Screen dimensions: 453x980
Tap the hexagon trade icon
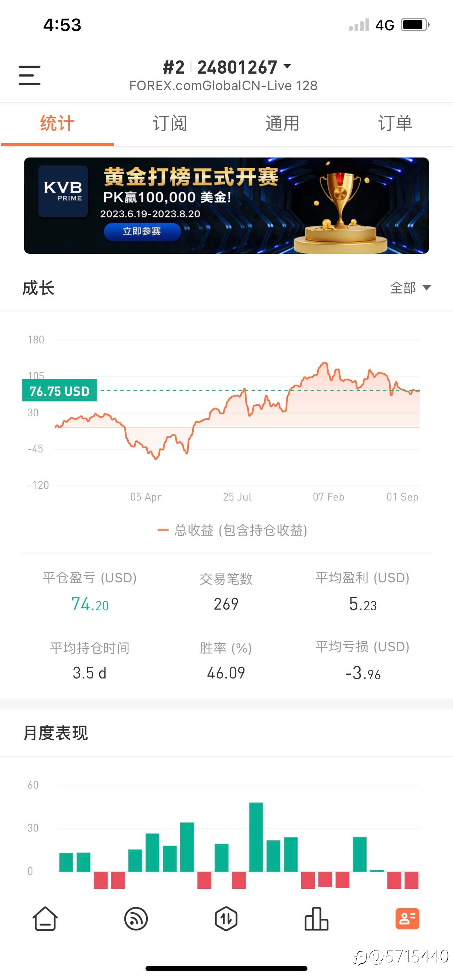tap(226, 918)
